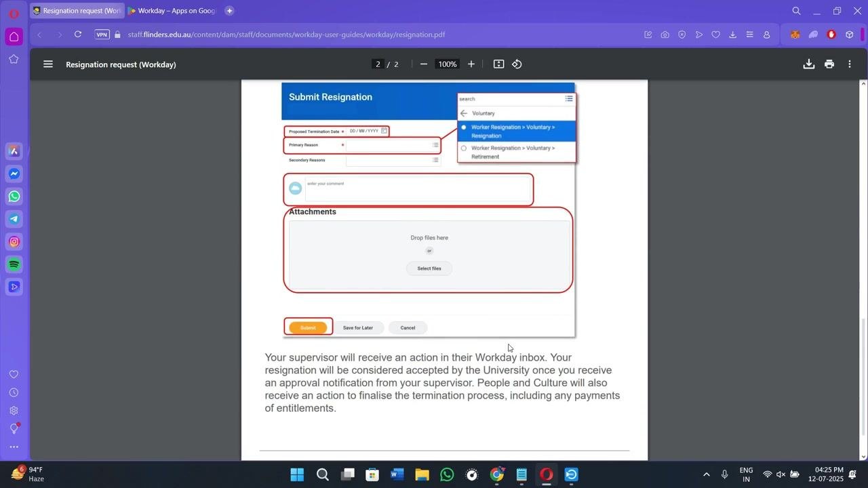The height and width of the screenshot is (488, 868).
Task: Launch Aria AI from the sidebar
Action: tap(14, 150)
